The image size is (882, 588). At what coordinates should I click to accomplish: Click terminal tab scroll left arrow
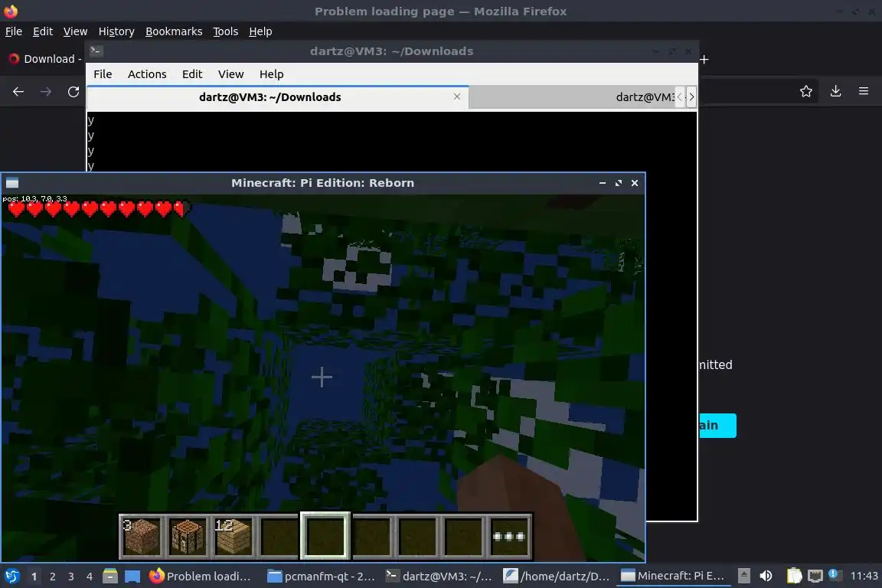[x=680, y=97]
